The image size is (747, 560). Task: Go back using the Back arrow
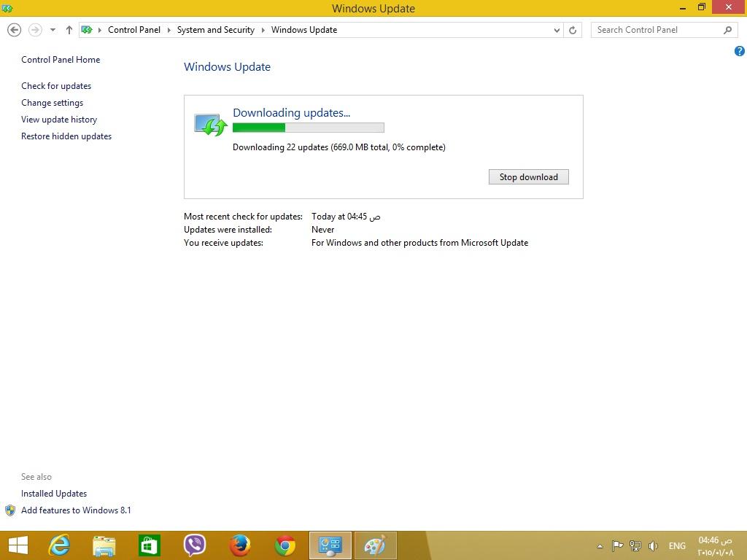point(15,30)
